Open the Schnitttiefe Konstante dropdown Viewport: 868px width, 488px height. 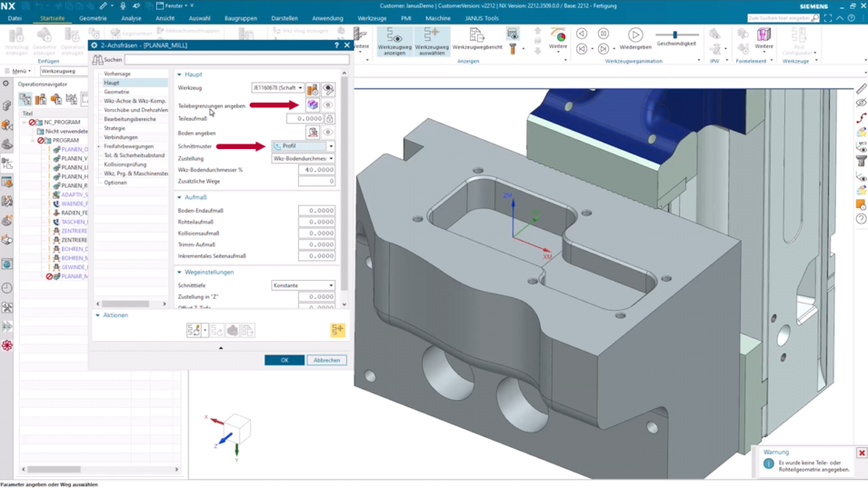coord(304,285)
